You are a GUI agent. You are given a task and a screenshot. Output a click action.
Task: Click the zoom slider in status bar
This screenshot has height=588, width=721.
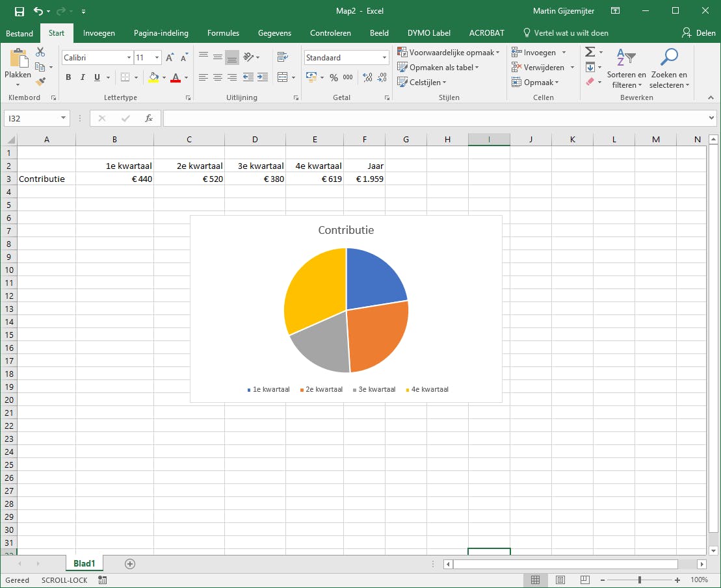click(640, 580)
